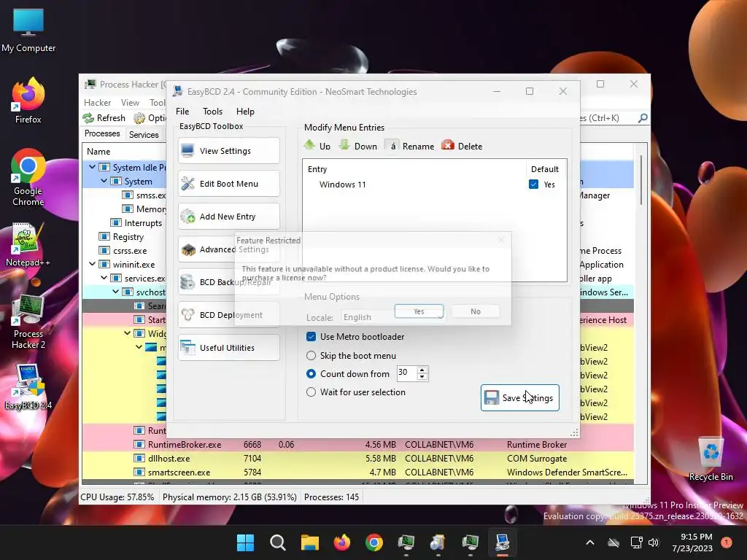
Task: Select dllhost.exe process row
Action: tap(357, 459)
